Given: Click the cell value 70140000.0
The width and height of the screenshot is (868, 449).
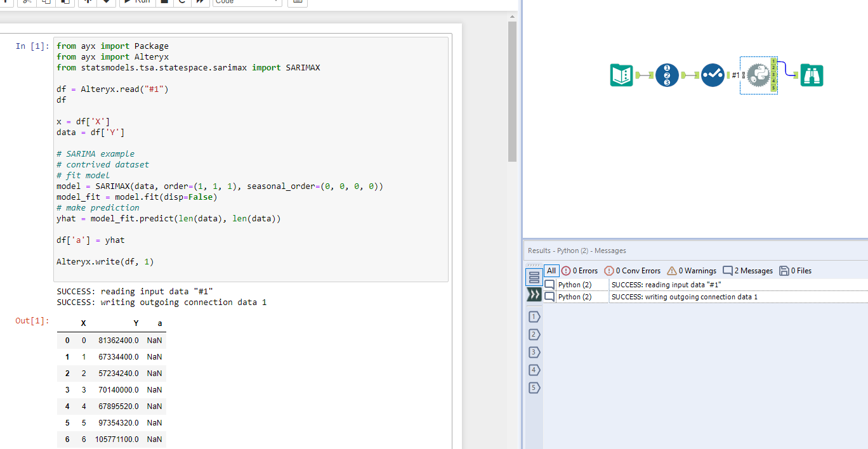Looking at the screenshot, I should (x=119, y=390).
